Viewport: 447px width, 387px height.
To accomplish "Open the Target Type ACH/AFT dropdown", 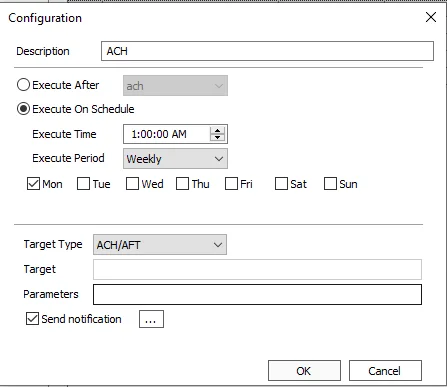I will pos(160,245).
